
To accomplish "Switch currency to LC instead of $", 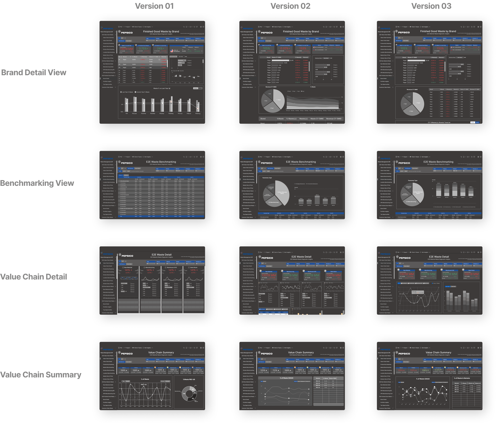I will point(122,38).
